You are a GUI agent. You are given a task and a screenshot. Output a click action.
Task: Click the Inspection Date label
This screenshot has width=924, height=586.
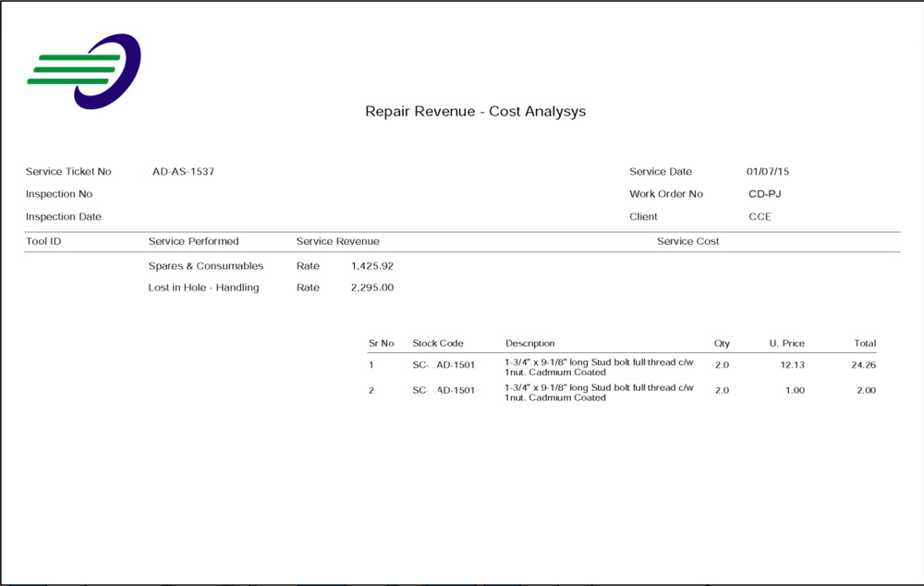[x=64, y=217]
